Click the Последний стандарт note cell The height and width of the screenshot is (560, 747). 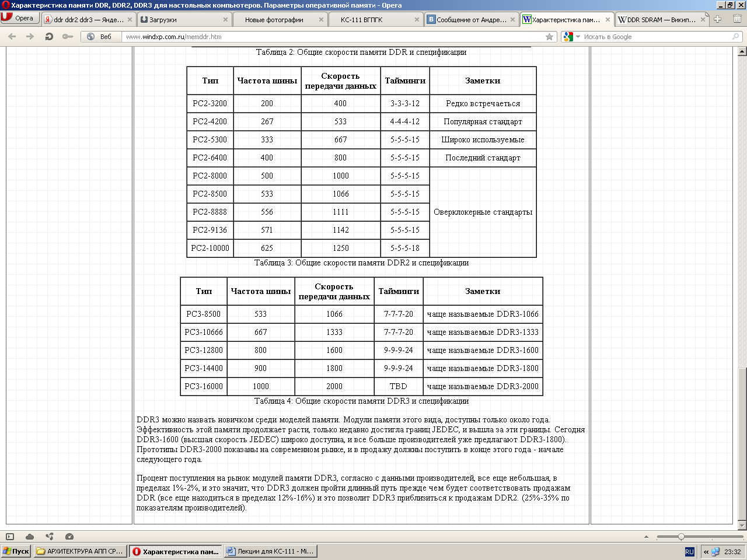tap(483, 157)
